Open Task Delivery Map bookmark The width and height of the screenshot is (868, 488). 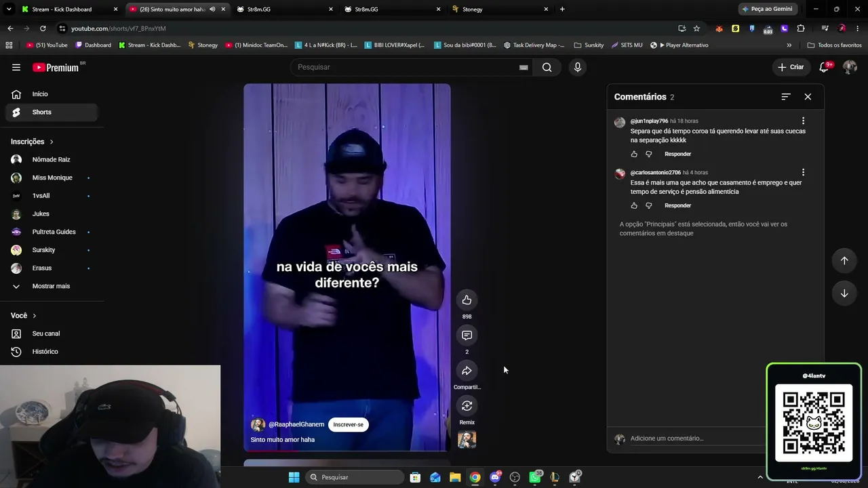pos(534,45)
